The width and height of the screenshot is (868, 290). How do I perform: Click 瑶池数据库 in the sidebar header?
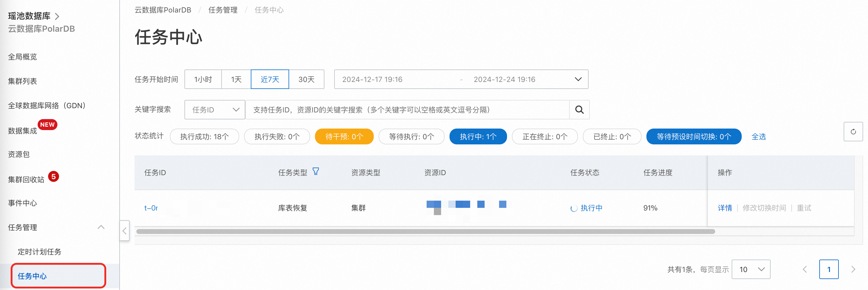(x=29, y=16)
